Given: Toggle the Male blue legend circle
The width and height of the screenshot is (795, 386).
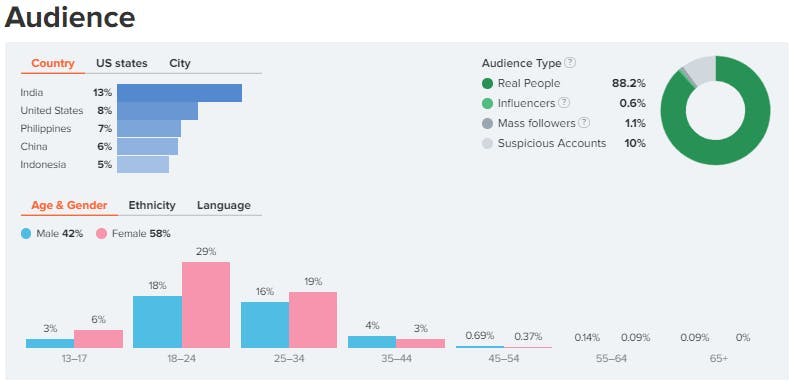Looking at the screenshot, I should (26, 234).
